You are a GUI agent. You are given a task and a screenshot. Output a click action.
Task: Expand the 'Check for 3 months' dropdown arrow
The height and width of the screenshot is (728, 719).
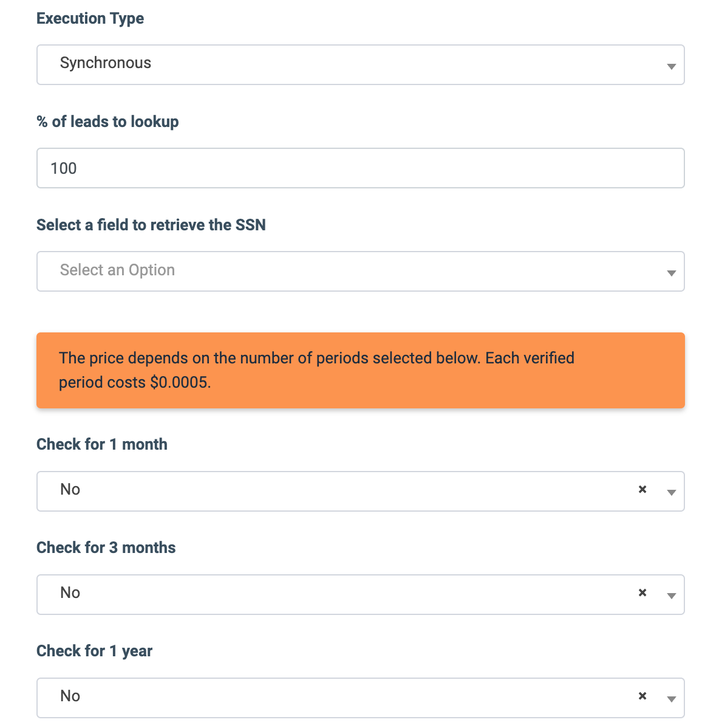671,596
